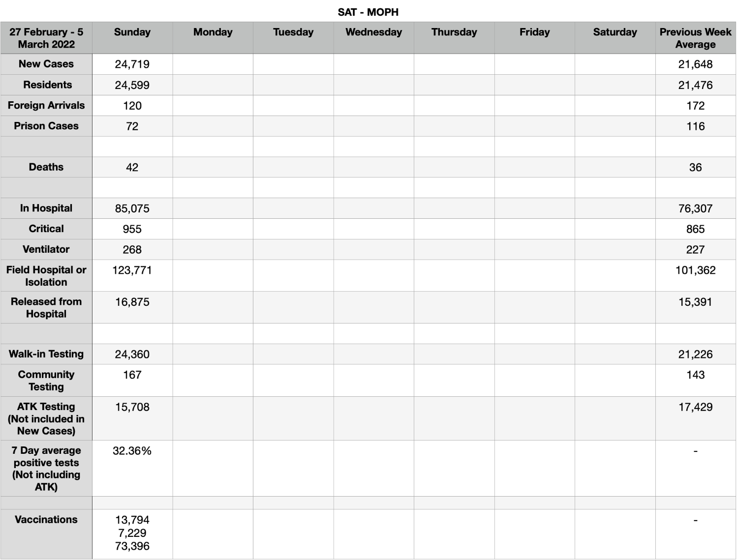Click the empty Wednesday Deaths cell
738x560 pixels.
(x=373, y=167)
